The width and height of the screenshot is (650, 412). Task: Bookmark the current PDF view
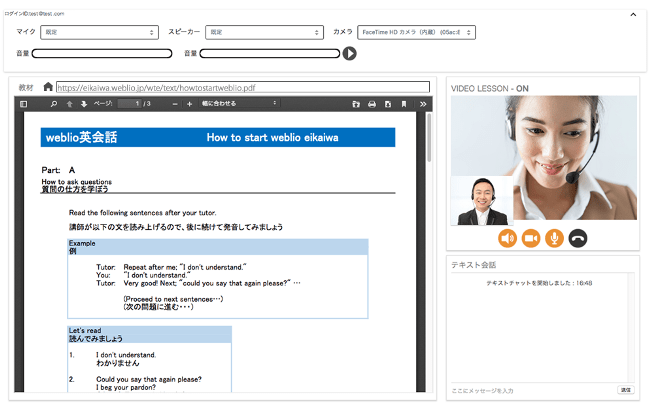pyautogui.click(x=404, y=104)
